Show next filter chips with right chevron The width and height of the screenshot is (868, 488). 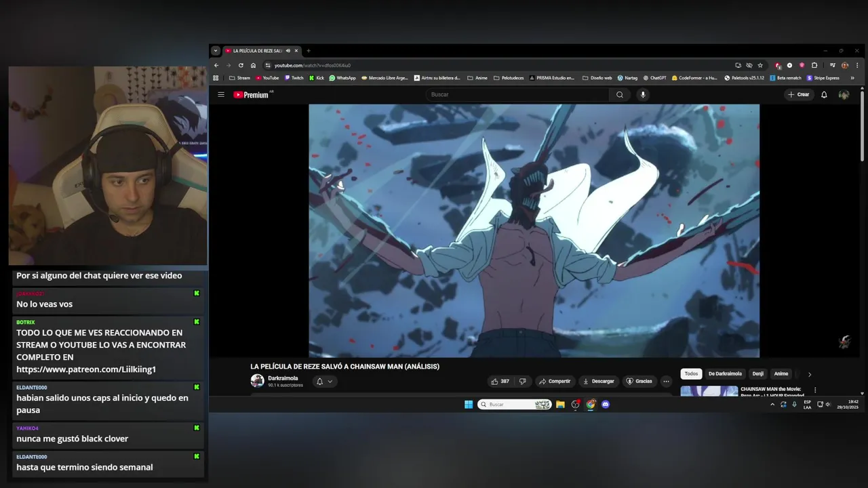pyautogui.click(x=809, y=374)
